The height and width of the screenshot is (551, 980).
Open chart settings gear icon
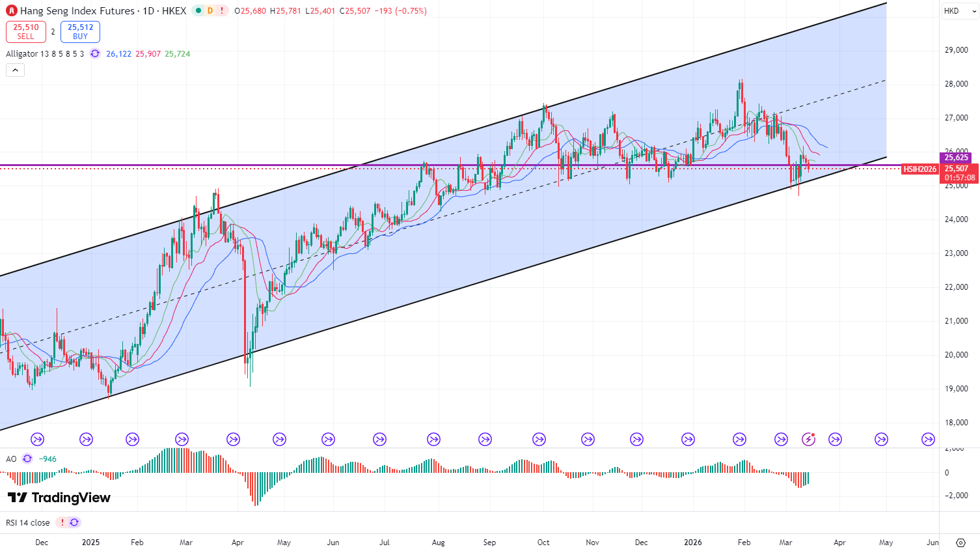click(960, 543)
